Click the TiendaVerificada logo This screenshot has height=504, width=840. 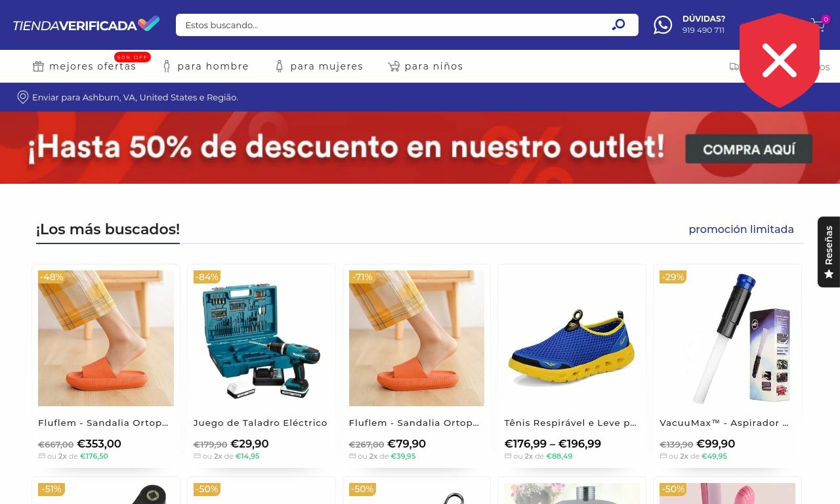86,25
